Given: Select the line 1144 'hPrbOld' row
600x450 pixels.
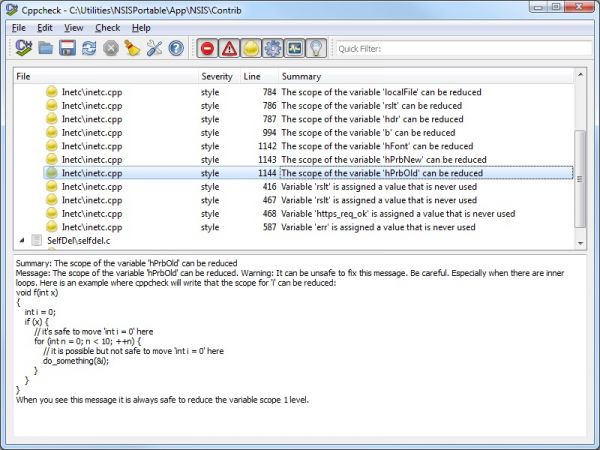Looking at the screenshot, I should 309,173.
